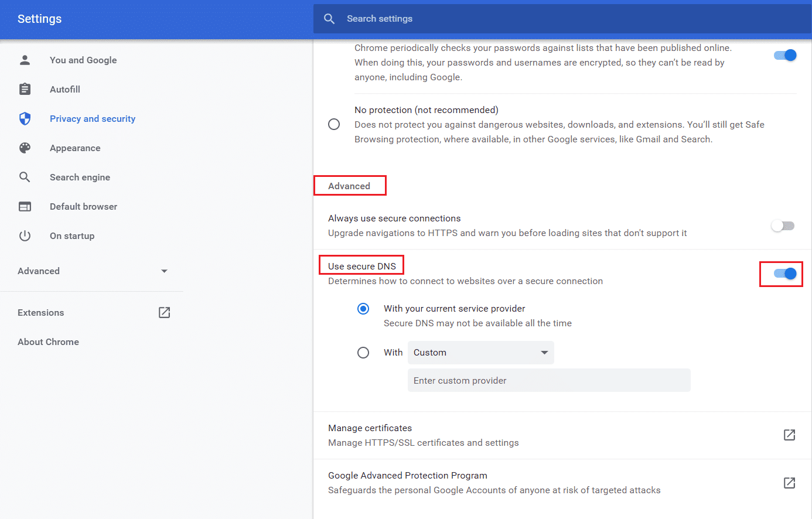This screenshot has height=519, width=812.
Task: Choose the With custom provider radio button
Action: 363,352
